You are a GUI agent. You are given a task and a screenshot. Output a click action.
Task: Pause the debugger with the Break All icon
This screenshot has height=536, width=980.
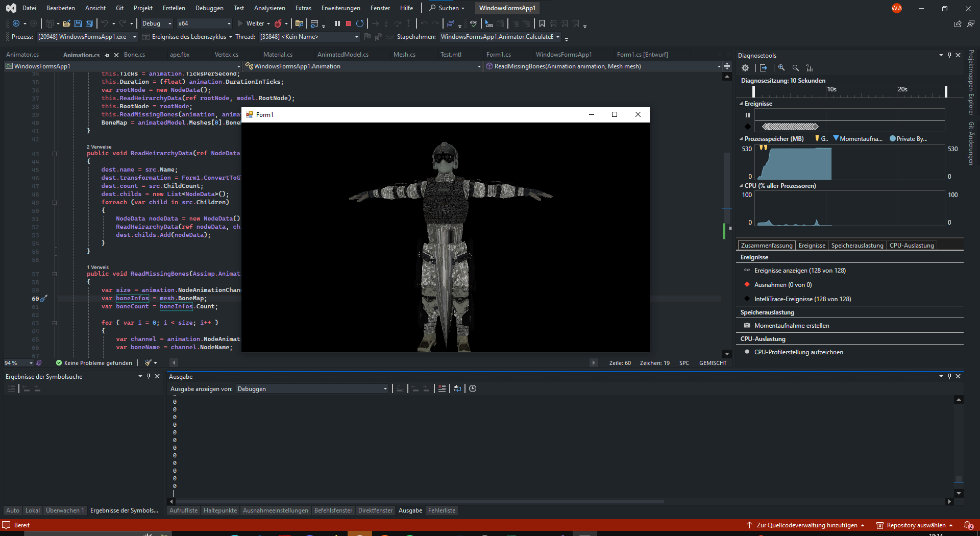[337, 23]
